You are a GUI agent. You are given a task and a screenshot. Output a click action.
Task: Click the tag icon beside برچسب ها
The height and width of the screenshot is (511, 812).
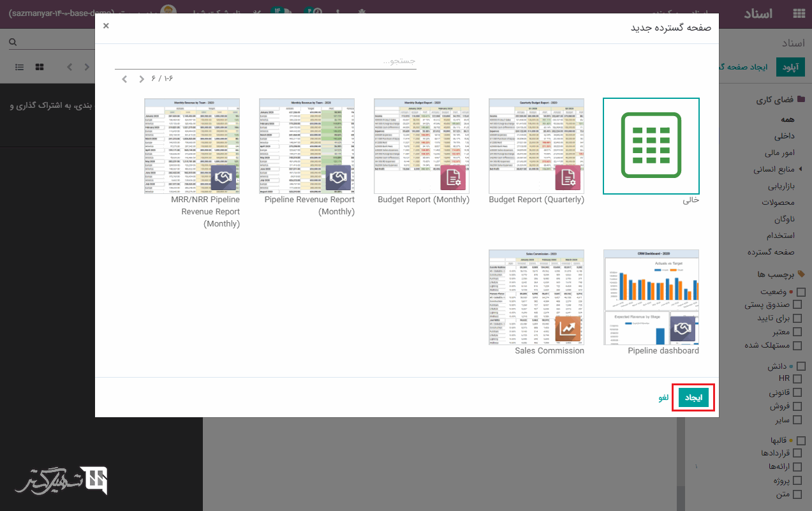point(802,274)
